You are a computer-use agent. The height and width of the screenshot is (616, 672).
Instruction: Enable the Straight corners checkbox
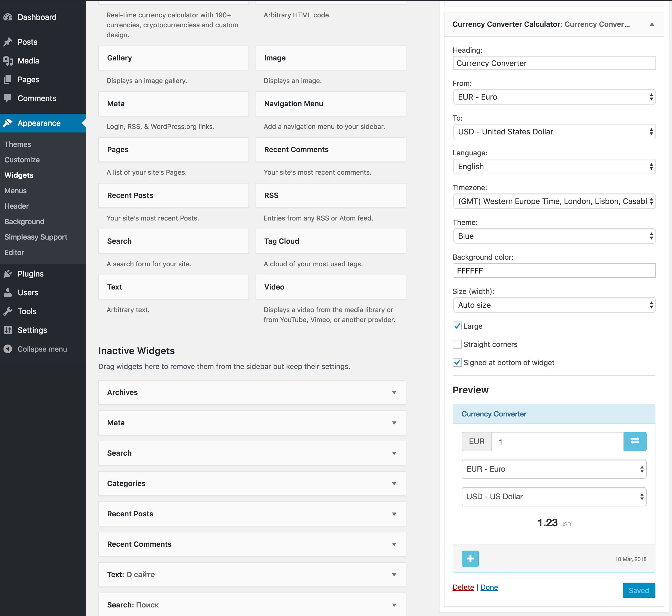[x=457, y=344]
